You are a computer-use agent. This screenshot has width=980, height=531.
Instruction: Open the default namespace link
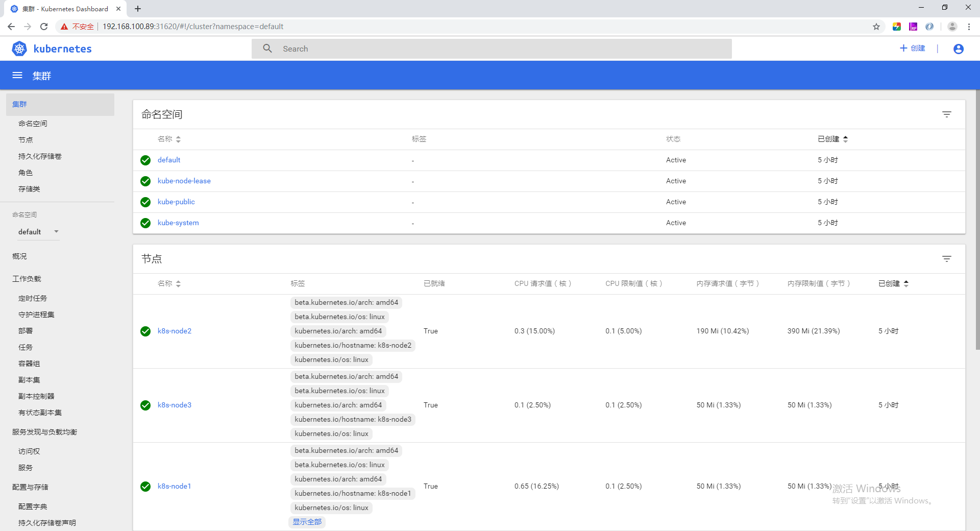tap(169, 160)
